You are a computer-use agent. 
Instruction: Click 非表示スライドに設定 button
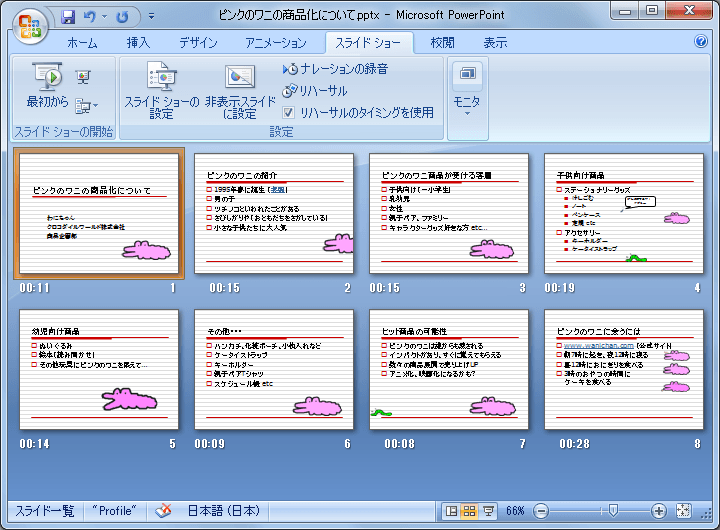(240, 92)
